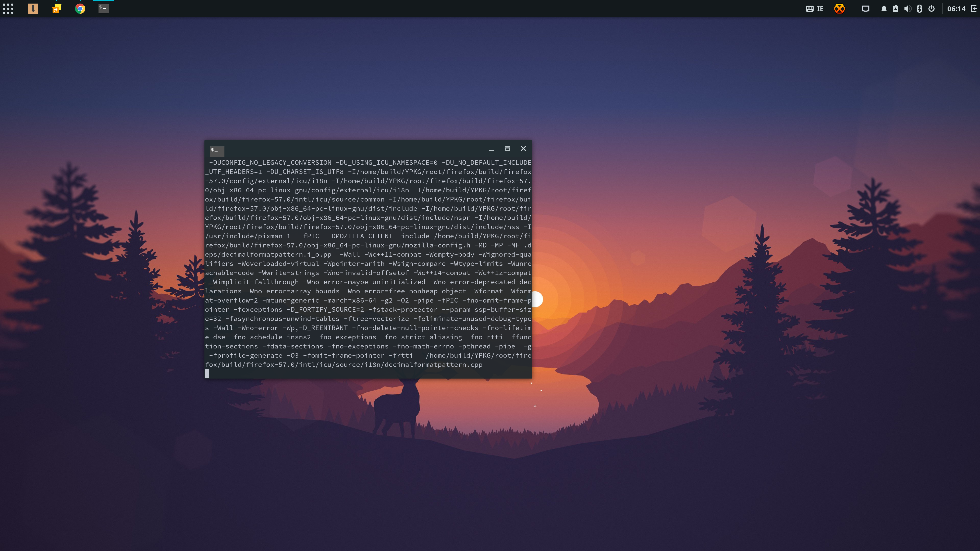Maximize the terminal window
This screenshot has width=980, height=551.
coord(508,148)
